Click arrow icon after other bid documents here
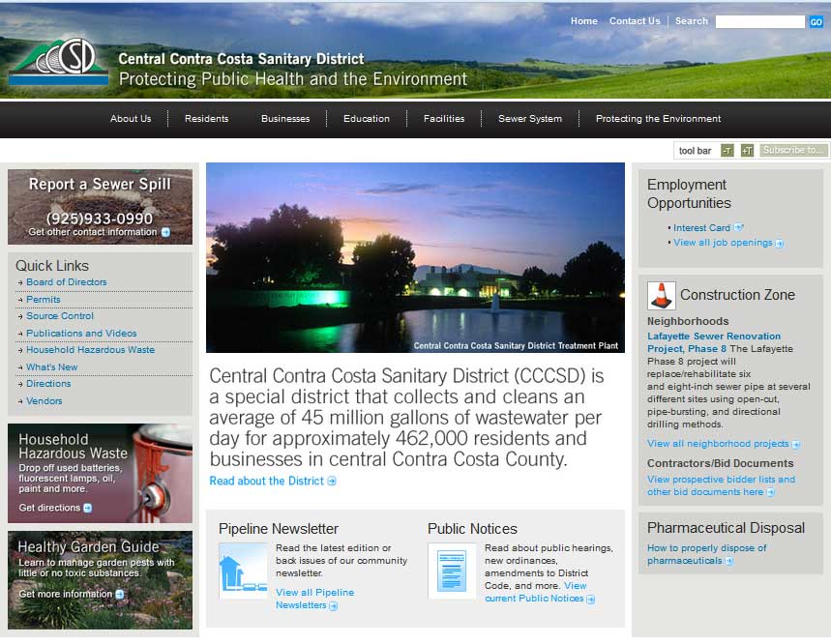 coord(771,492)
